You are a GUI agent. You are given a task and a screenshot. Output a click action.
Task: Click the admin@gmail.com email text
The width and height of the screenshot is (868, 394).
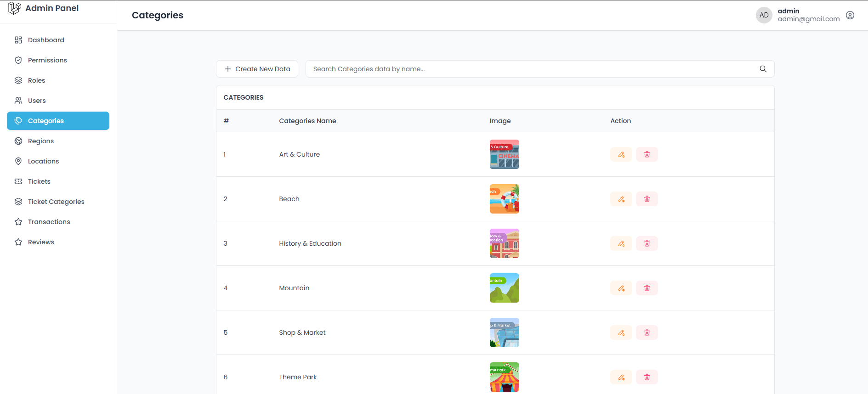tap(809, 19)
